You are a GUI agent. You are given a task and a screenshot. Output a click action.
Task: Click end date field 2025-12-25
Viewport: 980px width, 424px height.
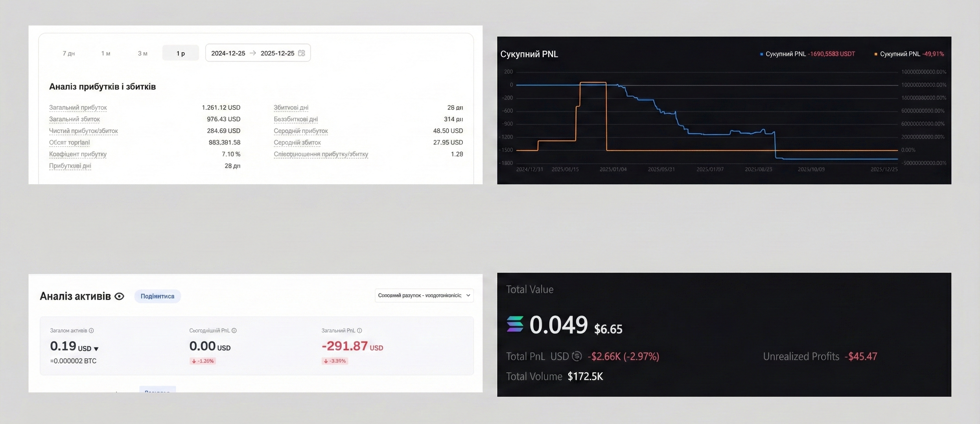tap(277, 53)
